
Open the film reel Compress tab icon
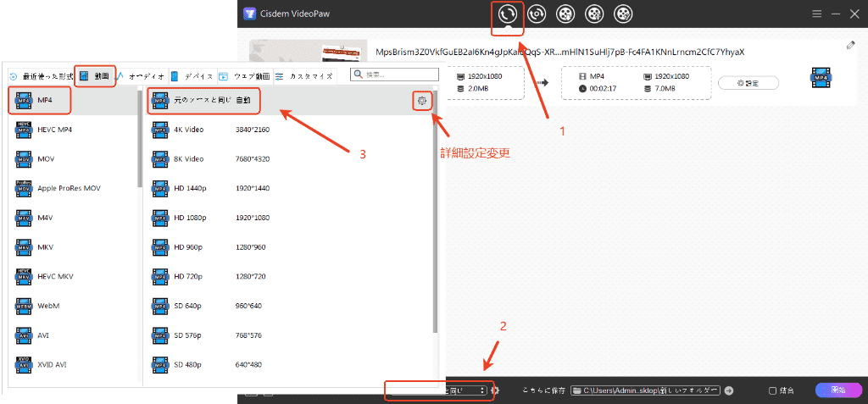coord(594,14)
